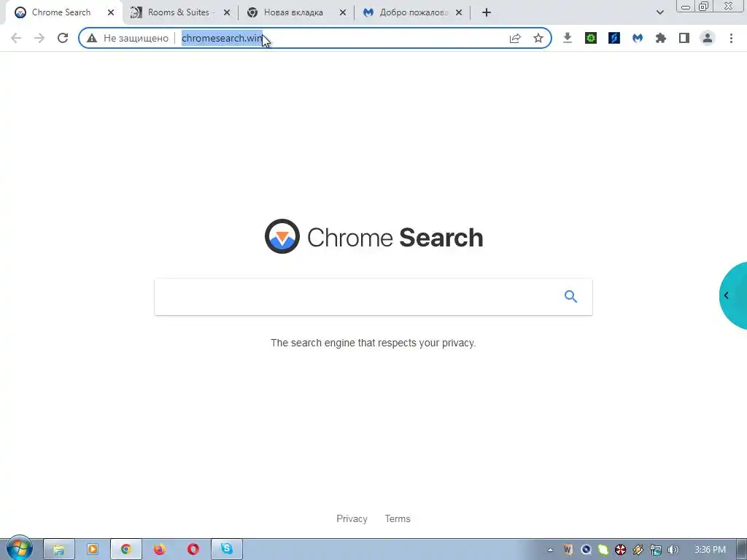747x560 pixels.
Task: Expand the teal side panel arrow
Action: tap(727, 295)
